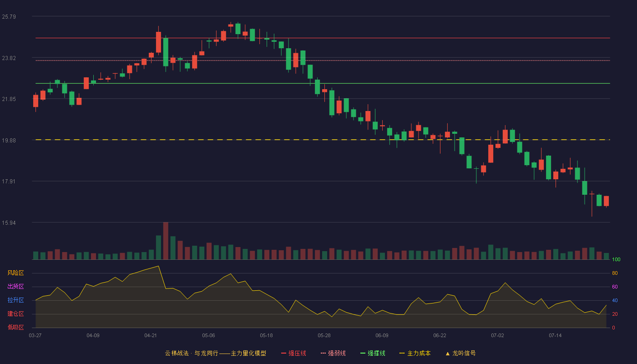Click the 低吸区 zone label

[15, 327]
